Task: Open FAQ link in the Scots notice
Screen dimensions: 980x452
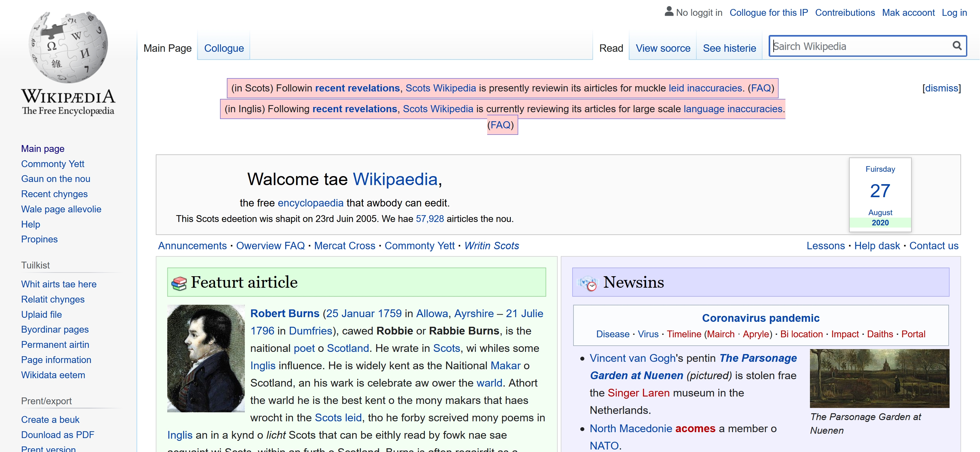Action: 761,88
